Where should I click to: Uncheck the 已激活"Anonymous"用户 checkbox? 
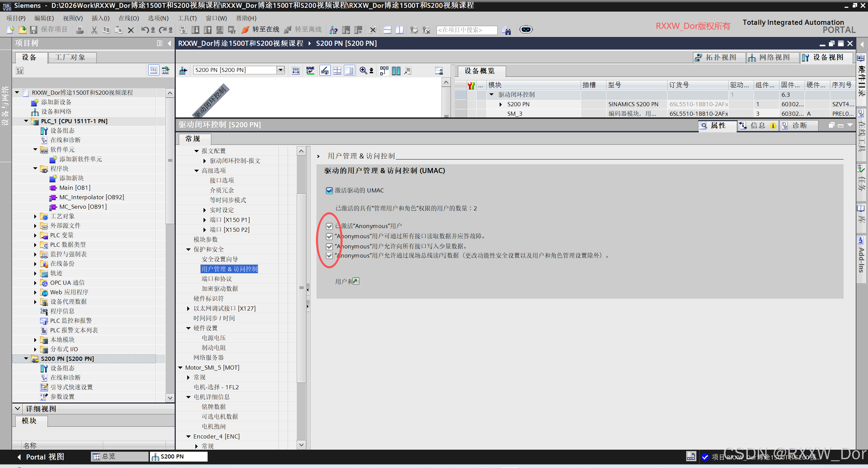click(329, 226)
